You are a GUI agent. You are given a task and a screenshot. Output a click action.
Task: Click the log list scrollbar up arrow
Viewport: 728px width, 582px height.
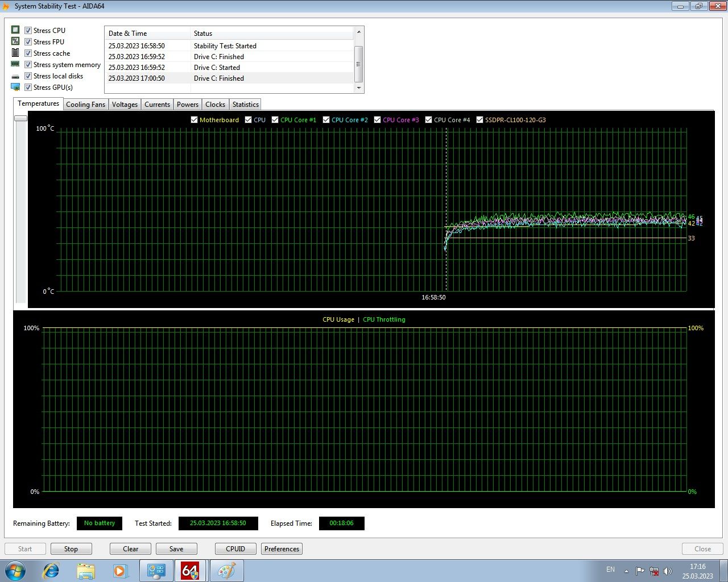tap(358, 32)
